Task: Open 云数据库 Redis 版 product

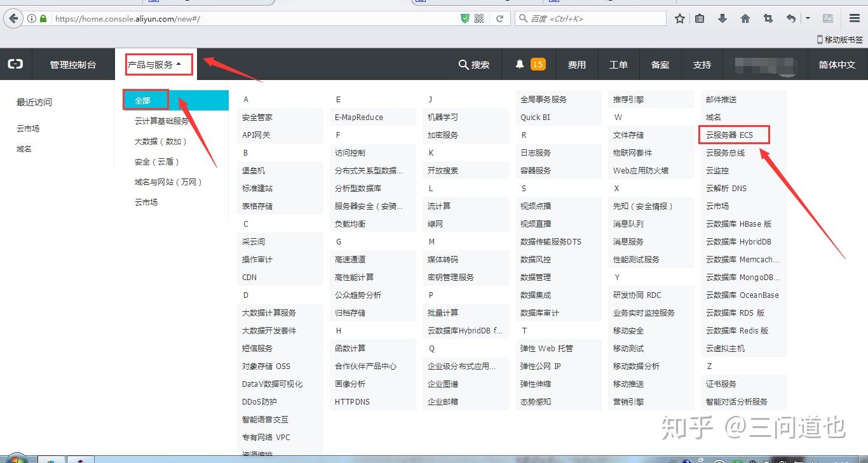Action: pos(737,330)
